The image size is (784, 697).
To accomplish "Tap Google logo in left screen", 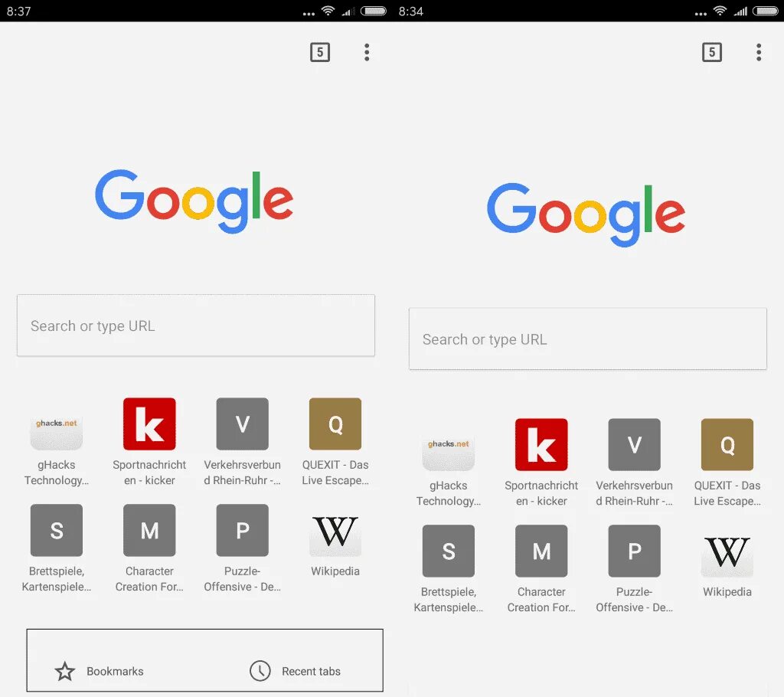I will (x=194, y=201).
